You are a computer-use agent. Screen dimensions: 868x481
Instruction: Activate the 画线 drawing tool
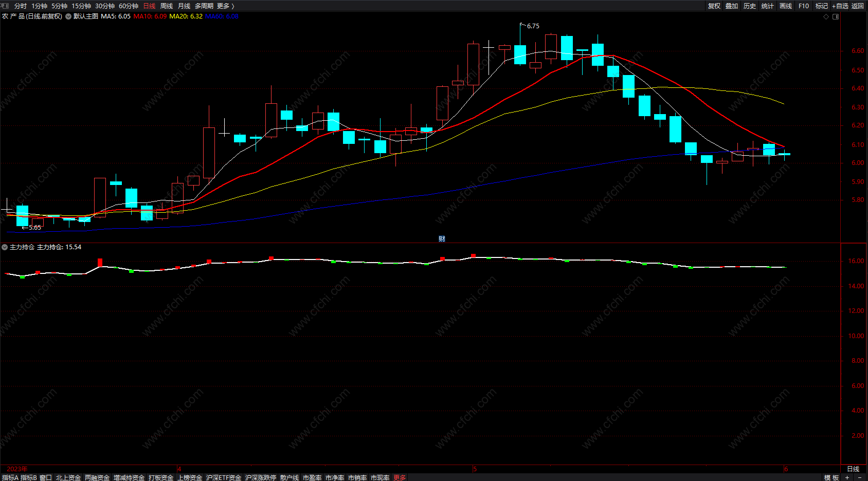(x=786, y=6)
